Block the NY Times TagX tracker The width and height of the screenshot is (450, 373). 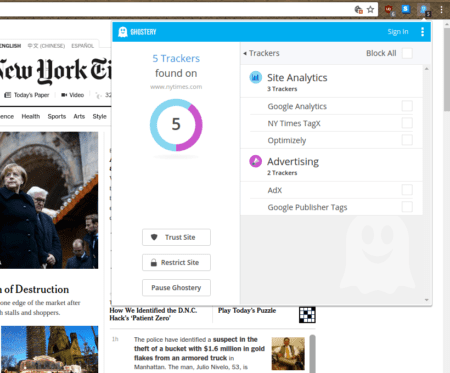point(407,123)
